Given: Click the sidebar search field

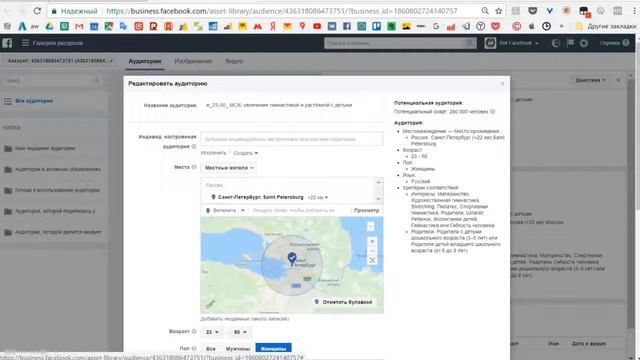Looking at the screenshot, I should click(x=52, y=81).
